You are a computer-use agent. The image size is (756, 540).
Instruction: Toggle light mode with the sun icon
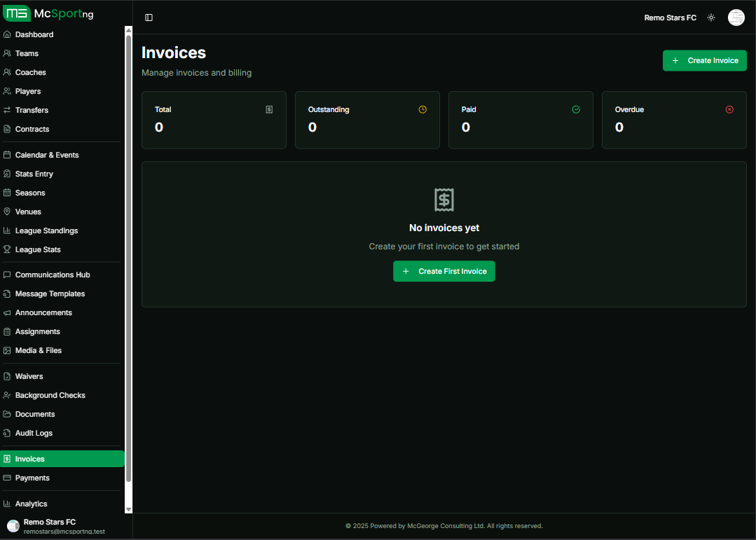710,17
